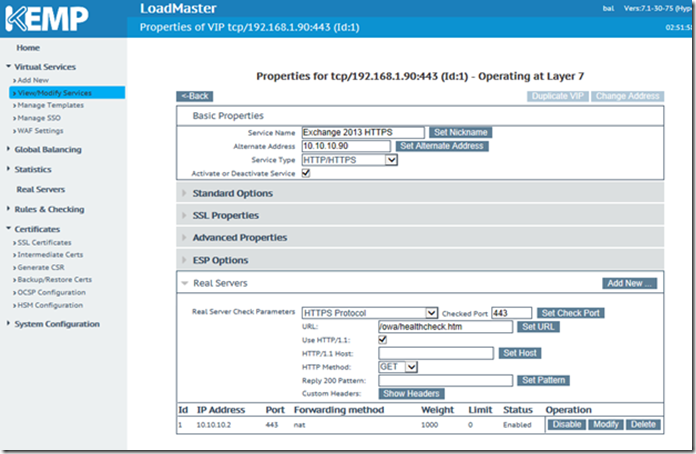Select View/Modify Services
696x454 pixels.
pos(67,93)
